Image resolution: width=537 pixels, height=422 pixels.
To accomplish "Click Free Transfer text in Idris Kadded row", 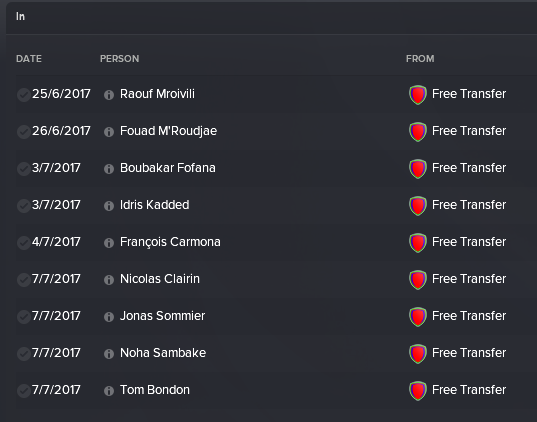I will [x=469, y=205].
